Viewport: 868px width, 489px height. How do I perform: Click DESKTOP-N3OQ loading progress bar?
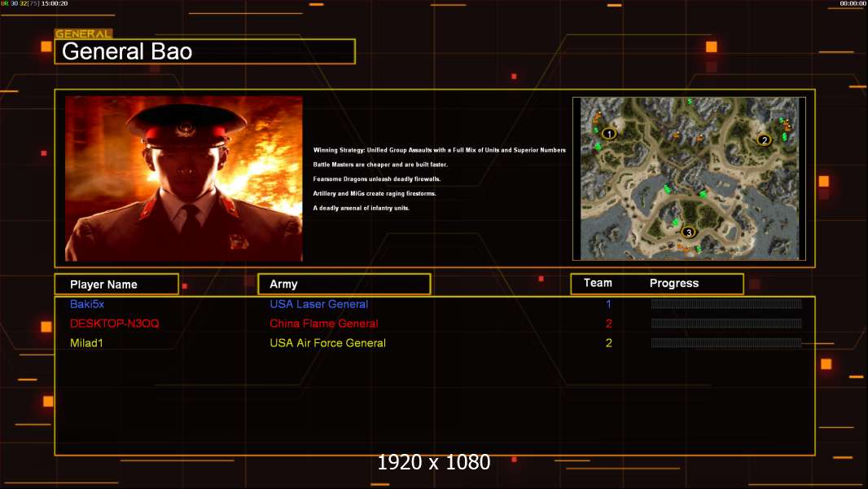point(726,324)
